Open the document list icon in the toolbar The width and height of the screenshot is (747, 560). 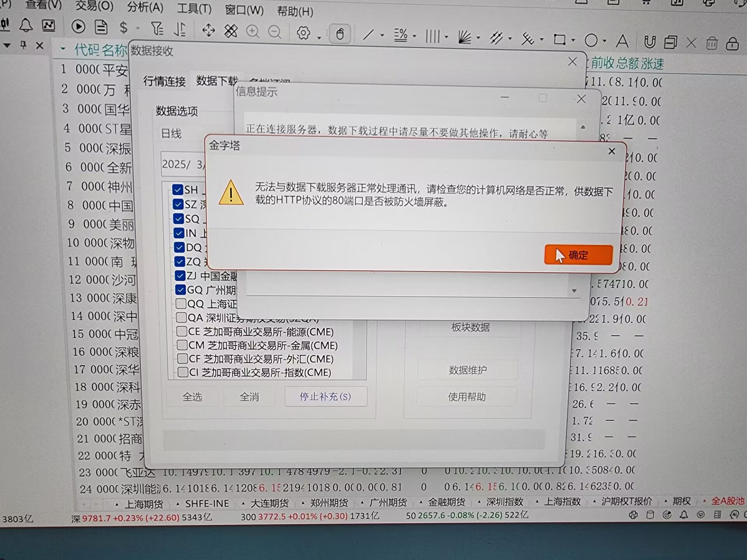coord(101,27)
